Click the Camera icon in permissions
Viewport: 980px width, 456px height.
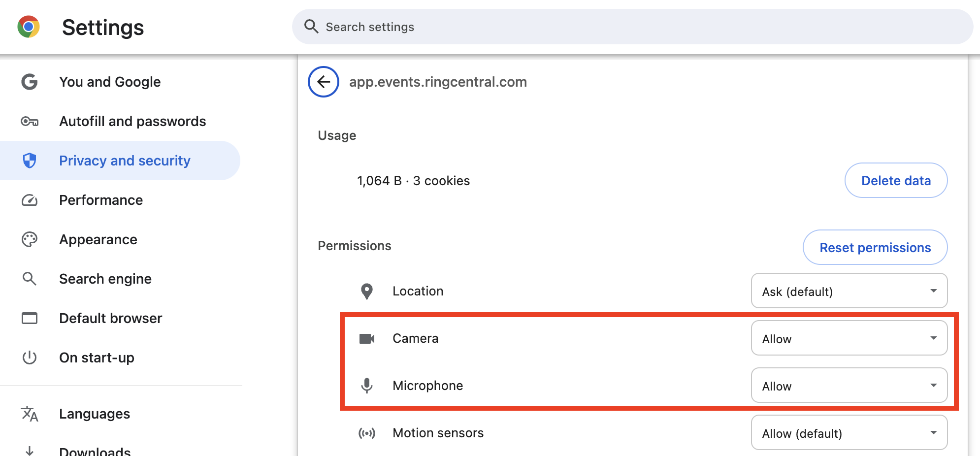367,338
